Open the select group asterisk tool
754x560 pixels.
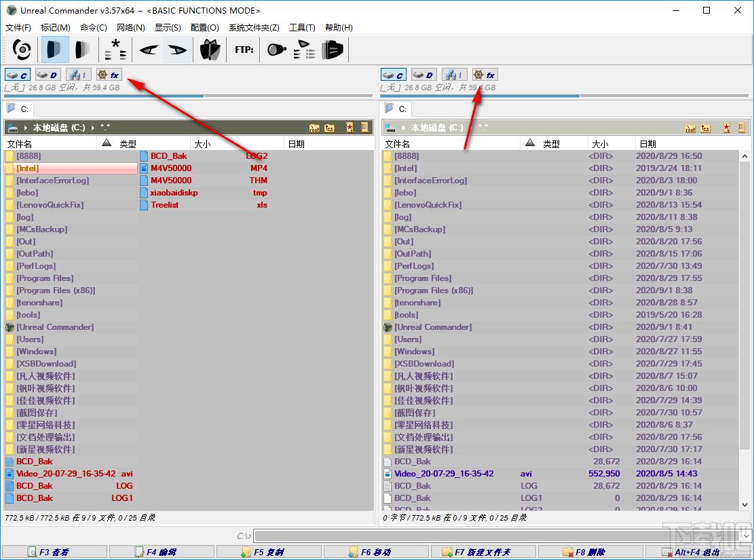[x=116, y=50]
